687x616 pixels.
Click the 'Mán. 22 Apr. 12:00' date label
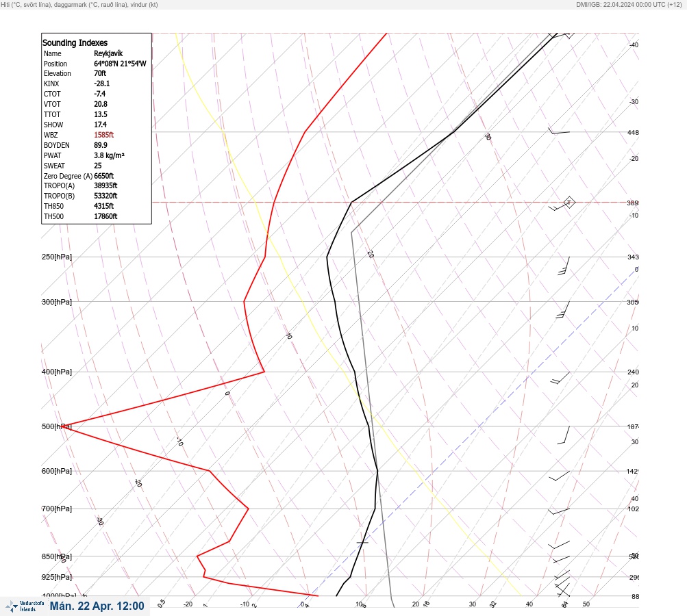(x=97, y=606)
